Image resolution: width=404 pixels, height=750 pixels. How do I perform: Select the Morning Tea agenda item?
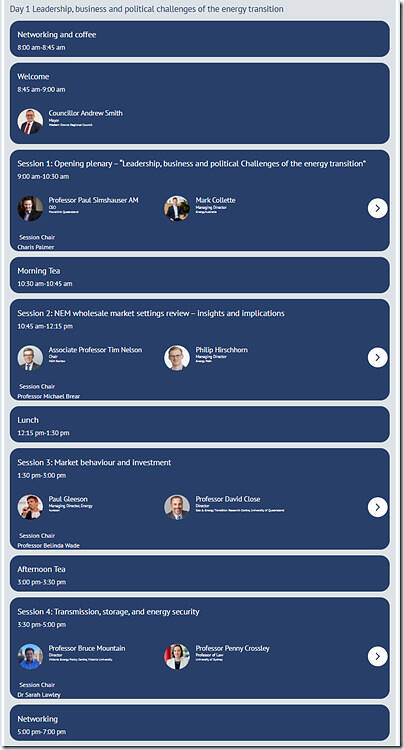200,275
